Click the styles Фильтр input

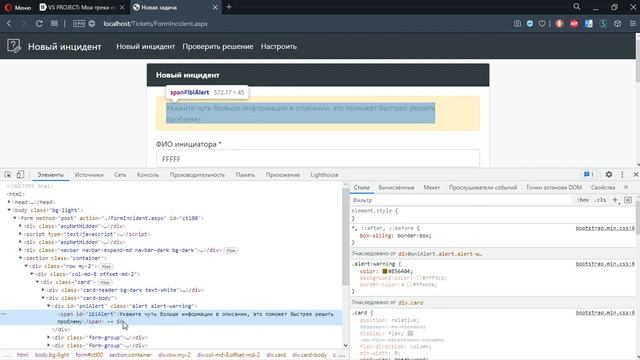[461, 200]
